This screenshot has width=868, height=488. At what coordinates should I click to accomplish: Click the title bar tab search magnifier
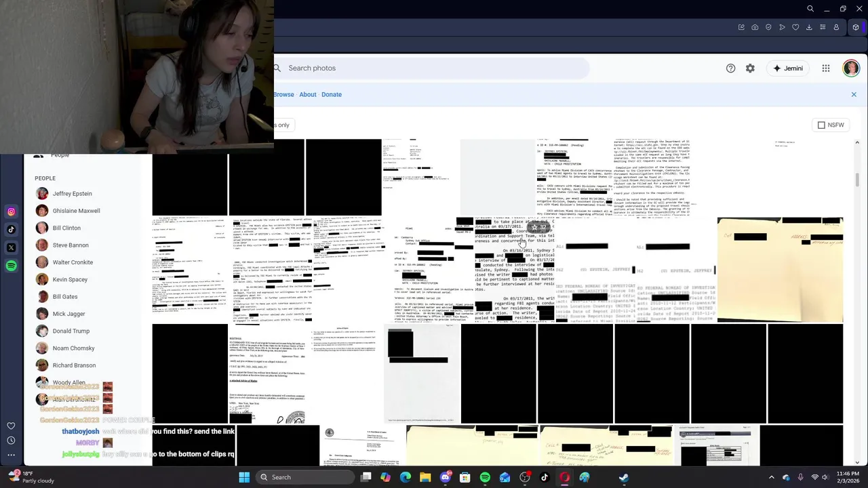[810, 9]
